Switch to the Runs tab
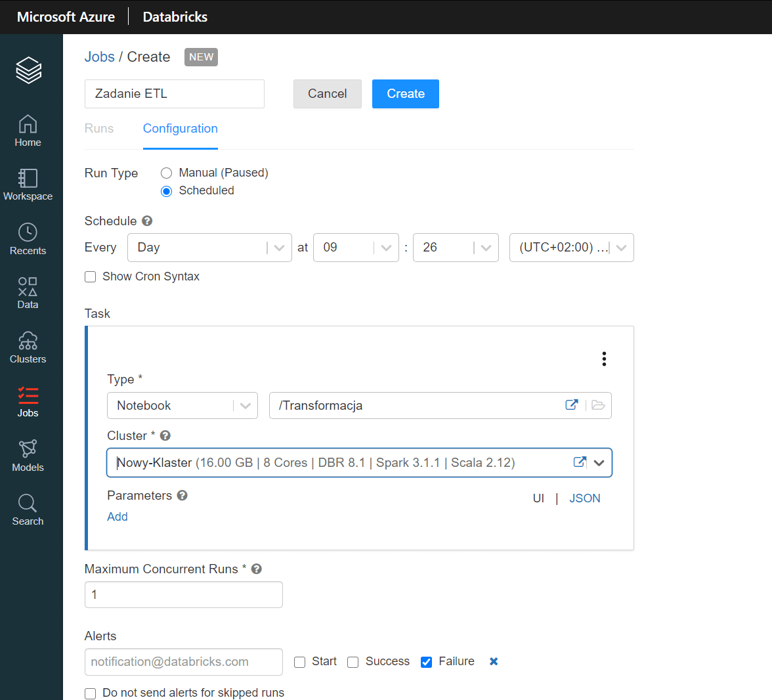Screen dimensions: 772x700 coord(99,129)
